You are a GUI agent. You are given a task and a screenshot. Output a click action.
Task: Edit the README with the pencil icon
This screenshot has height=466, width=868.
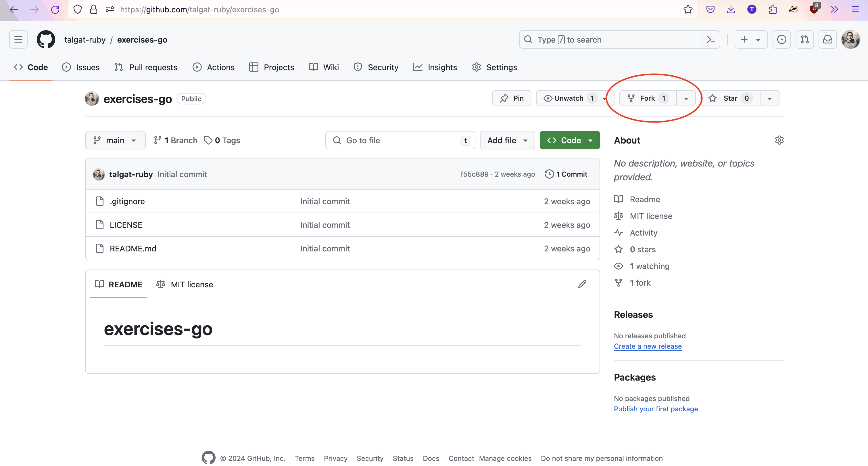tap(582, 284)
